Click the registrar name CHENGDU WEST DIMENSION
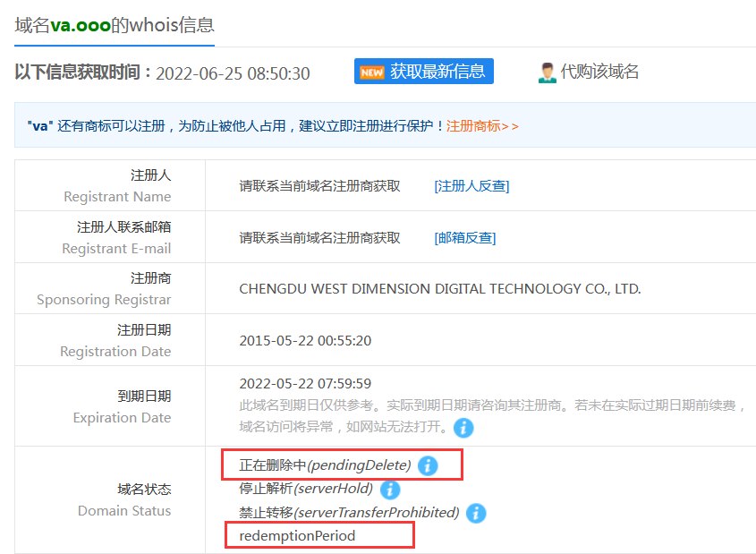Viewport: 756px width, 554px height. [439, 289]
